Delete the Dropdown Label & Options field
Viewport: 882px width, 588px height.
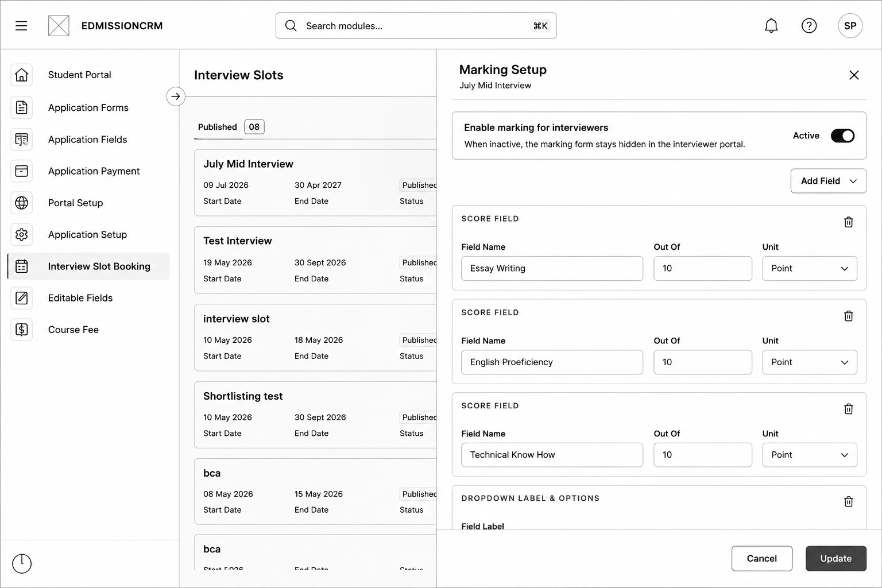(x=848, y=502)
